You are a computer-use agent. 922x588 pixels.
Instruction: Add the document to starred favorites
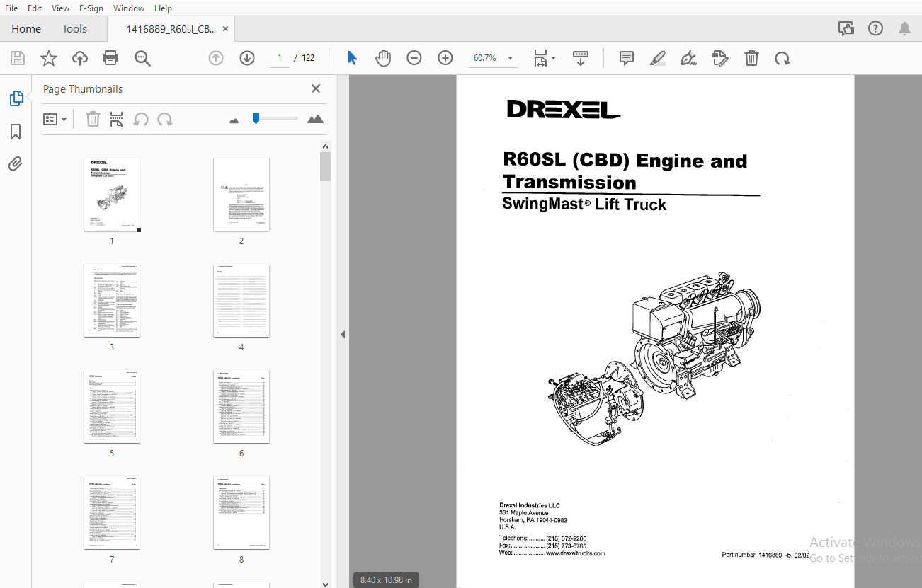point(49,58)
